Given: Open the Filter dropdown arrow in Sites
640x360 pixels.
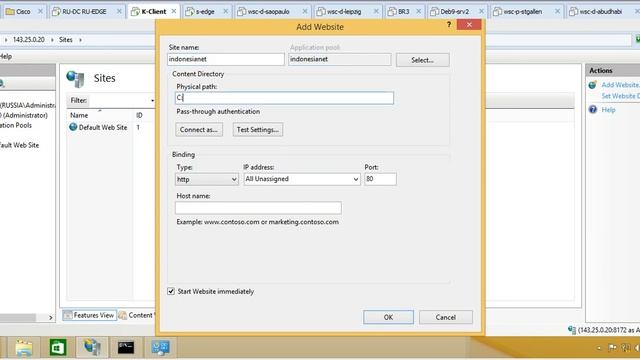Looking at the screenshot, I should click(152, 101).
